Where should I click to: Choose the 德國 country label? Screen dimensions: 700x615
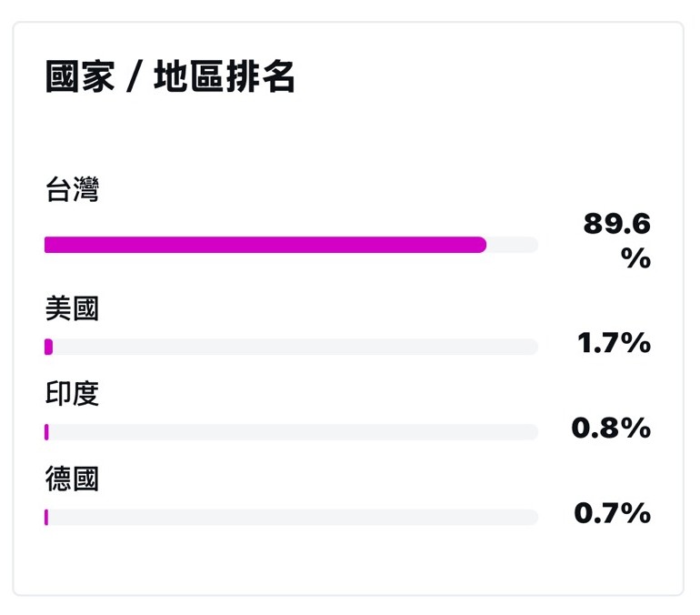[72, 479]
